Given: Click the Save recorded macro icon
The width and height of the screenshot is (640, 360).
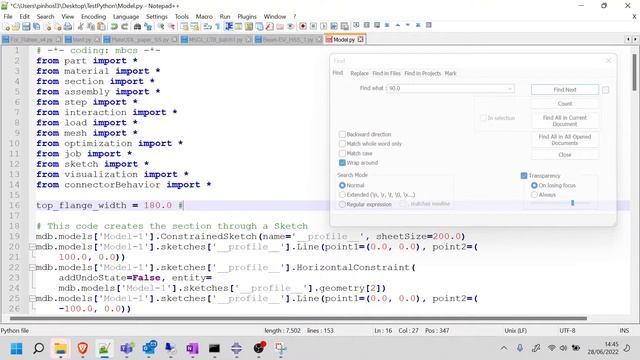Looking at the screenshot, I should 344,27.
